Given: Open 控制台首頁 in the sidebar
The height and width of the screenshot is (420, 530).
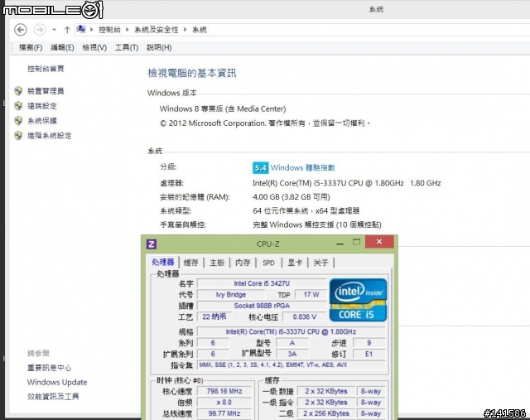Looking at the screenshot, I should point(46,69).
